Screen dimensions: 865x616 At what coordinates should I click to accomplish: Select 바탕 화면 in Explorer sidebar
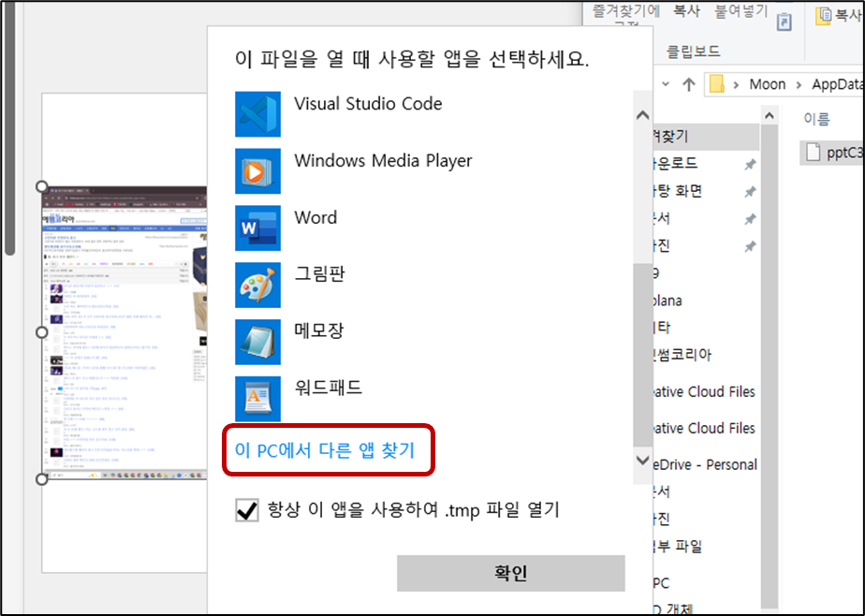click(x=678, y=191)
